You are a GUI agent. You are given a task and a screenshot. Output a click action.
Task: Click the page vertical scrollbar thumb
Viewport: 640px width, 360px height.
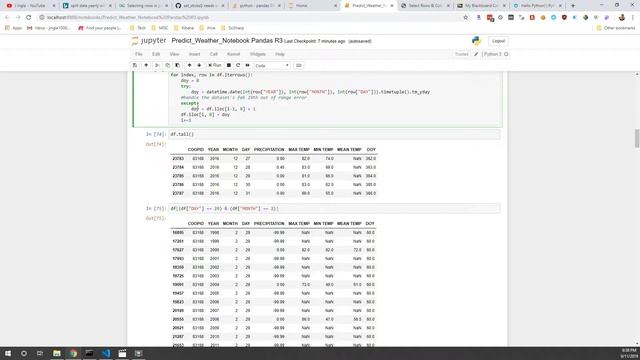(x=637, y=138)
